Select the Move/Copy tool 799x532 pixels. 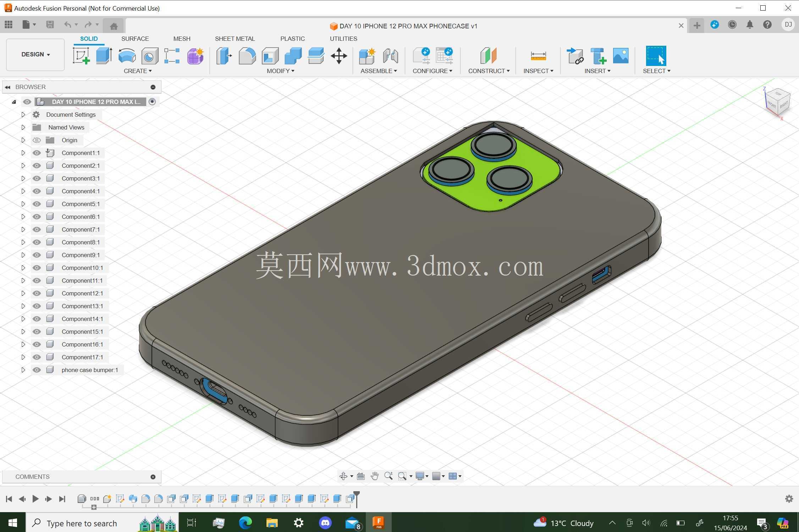click(339, 56)
